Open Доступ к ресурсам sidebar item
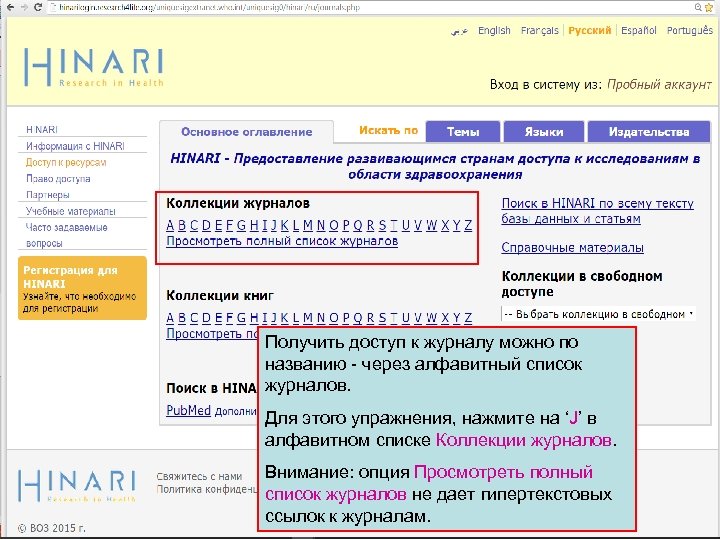The image size is (720, 540). [66, 162]
